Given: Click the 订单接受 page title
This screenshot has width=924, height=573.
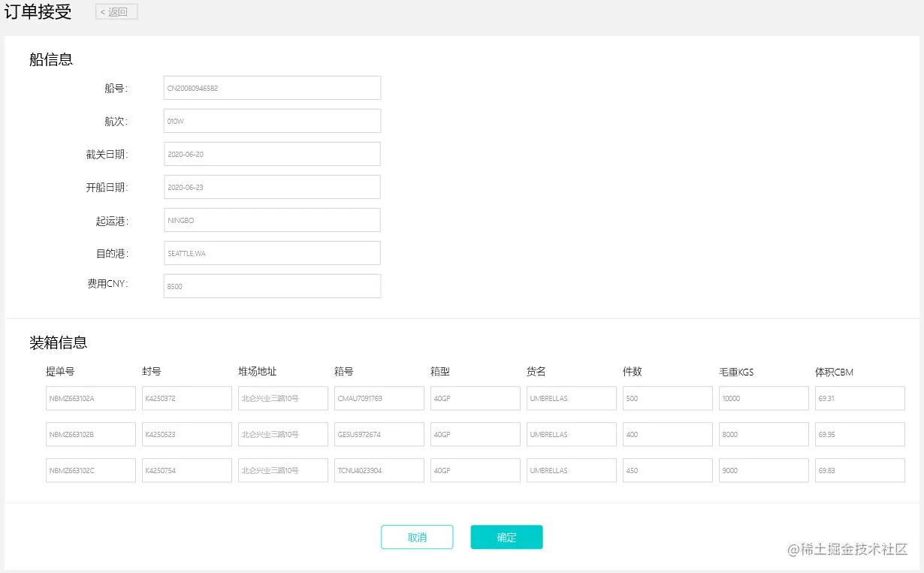Looking at the screenshot, I should point(38,12).
